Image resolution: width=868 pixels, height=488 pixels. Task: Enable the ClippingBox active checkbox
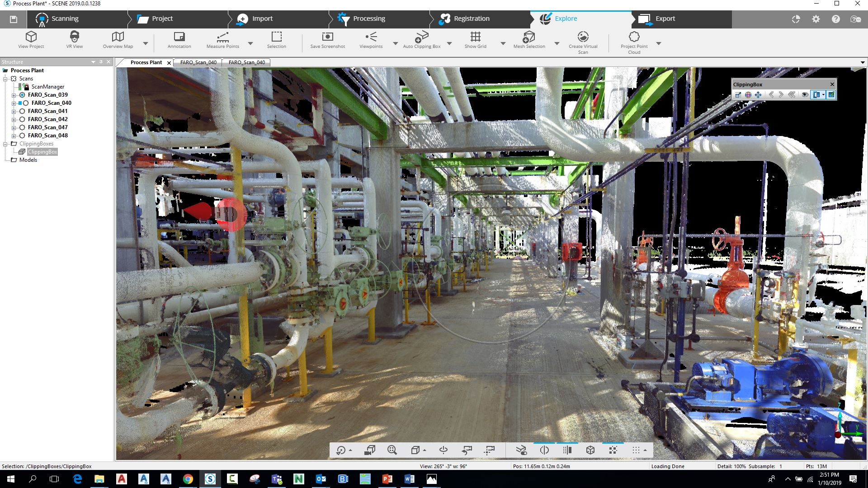(x=832, y=94)
